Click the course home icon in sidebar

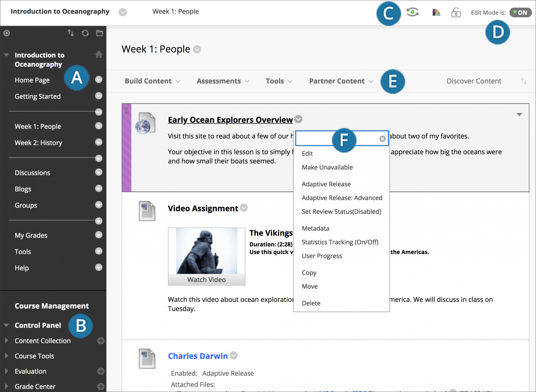99,54
